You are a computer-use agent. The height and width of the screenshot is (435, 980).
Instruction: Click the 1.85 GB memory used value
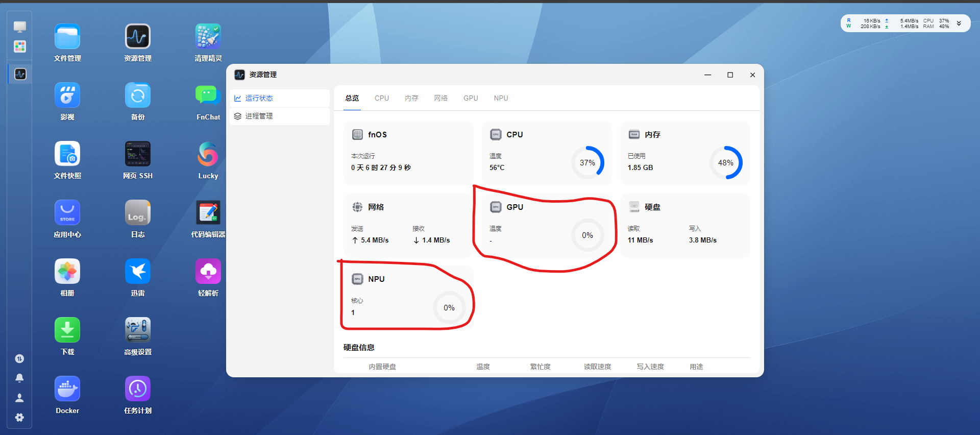click(640, 167)
